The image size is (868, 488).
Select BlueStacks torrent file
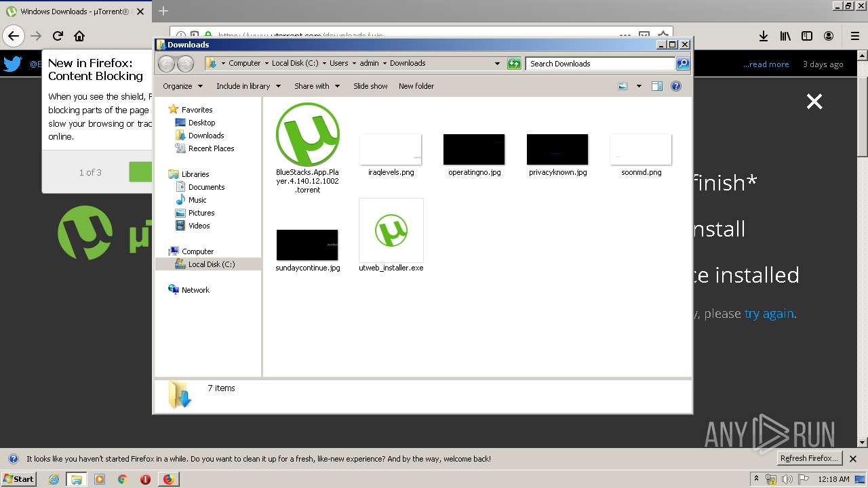pyautogui.click(x=307, y=148)
